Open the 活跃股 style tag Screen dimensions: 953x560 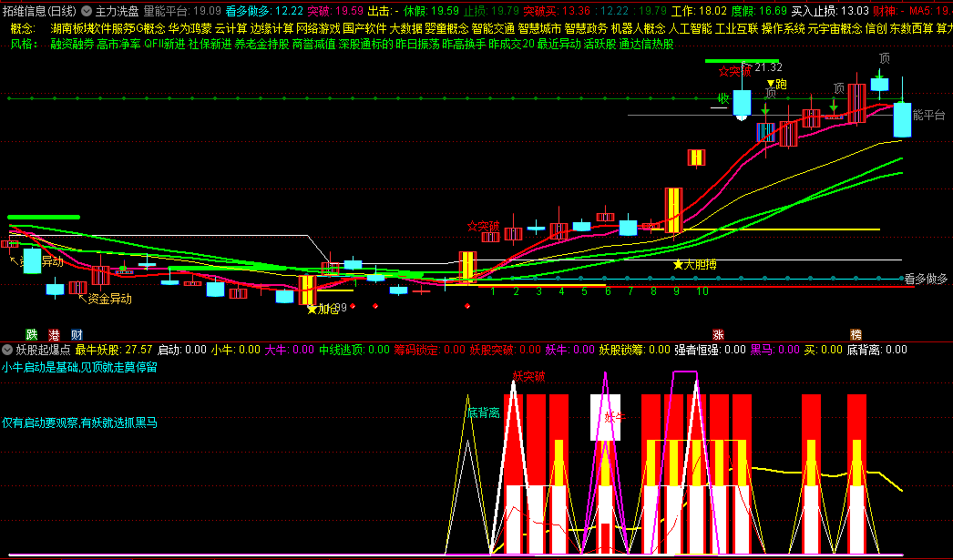599,45
